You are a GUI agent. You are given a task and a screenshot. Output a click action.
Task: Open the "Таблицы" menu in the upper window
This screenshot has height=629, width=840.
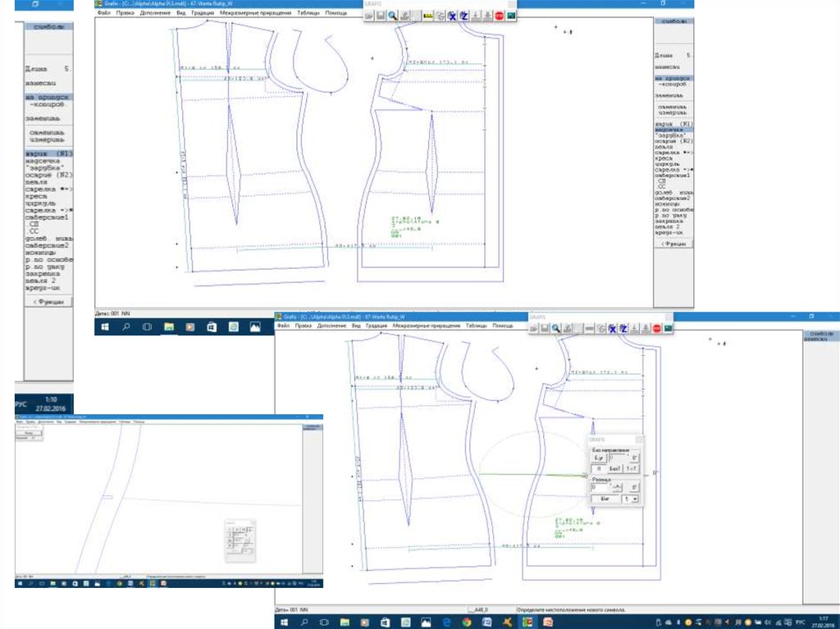[x=308, y=13]
